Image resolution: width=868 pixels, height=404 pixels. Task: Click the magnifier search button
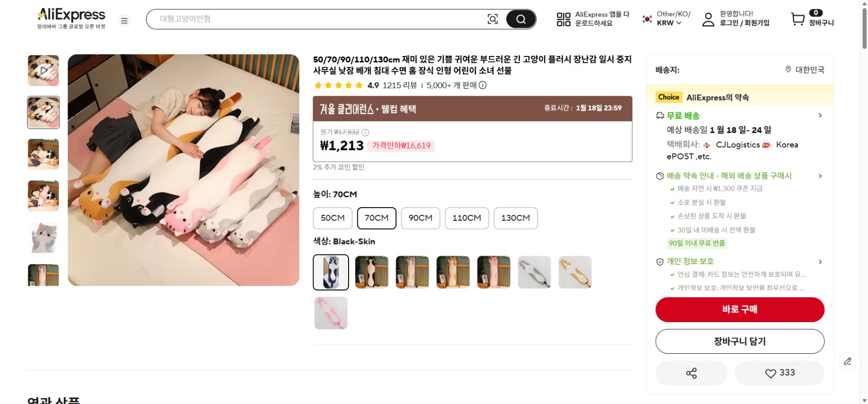coord(521,19)
